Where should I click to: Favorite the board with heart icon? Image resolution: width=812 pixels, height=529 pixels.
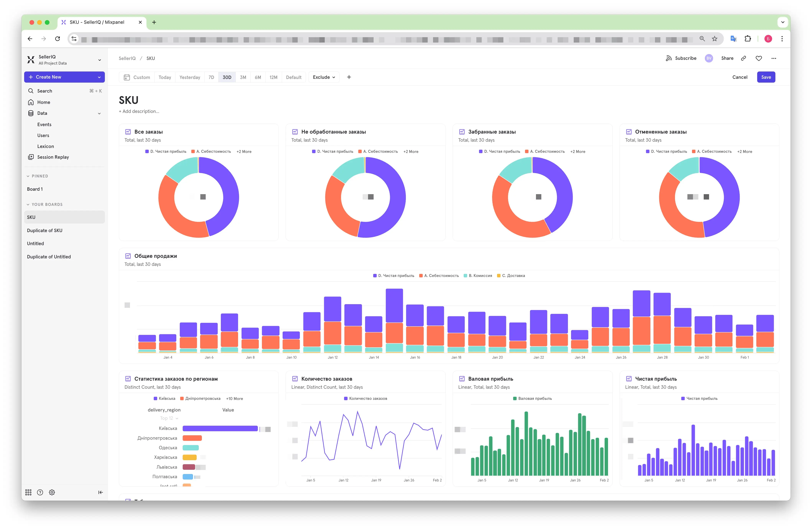(759, 58)
